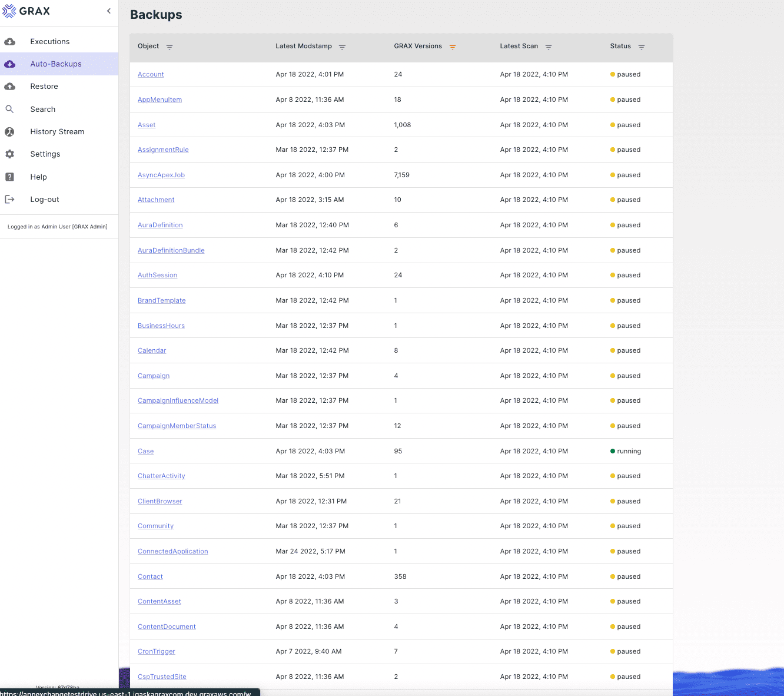Image resolution: width=784 pixels, height=696 pixels.
Task: Click the Backups page heading
Action: (x=156, y=15)
